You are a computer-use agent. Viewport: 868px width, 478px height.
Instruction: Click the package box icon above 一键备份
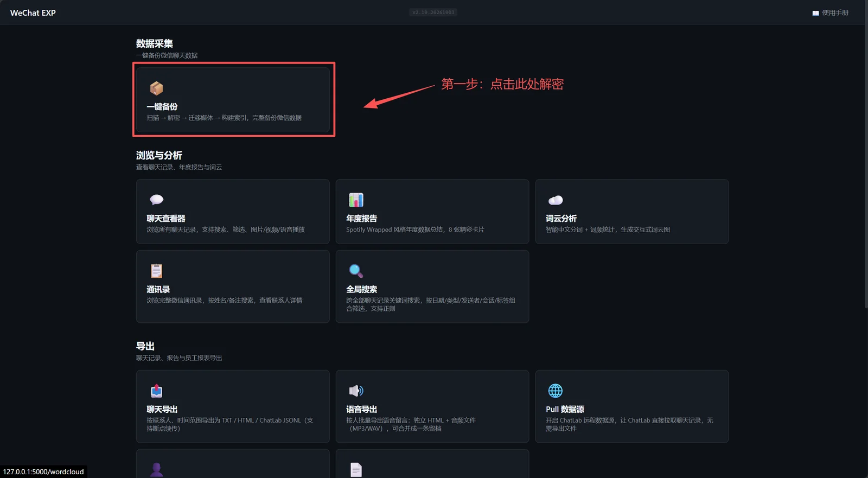pyautogui.click(x=156, y=88)
